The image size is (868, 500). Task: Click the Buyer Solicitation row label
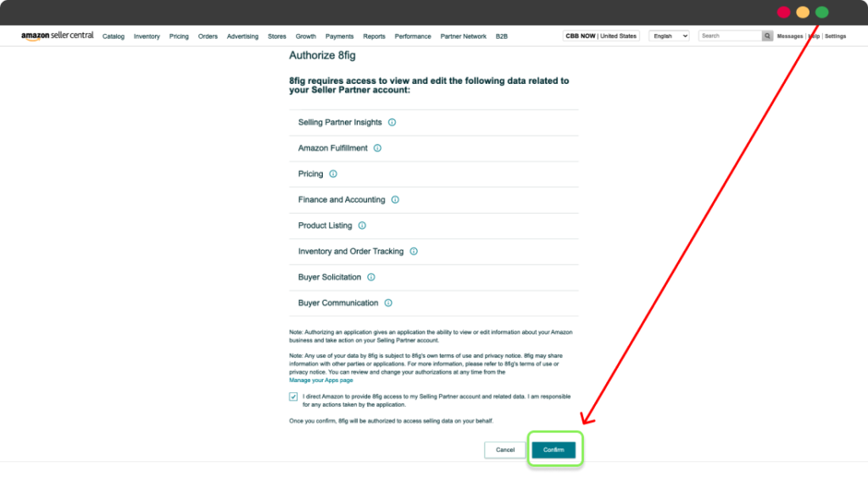pos(330,277)
